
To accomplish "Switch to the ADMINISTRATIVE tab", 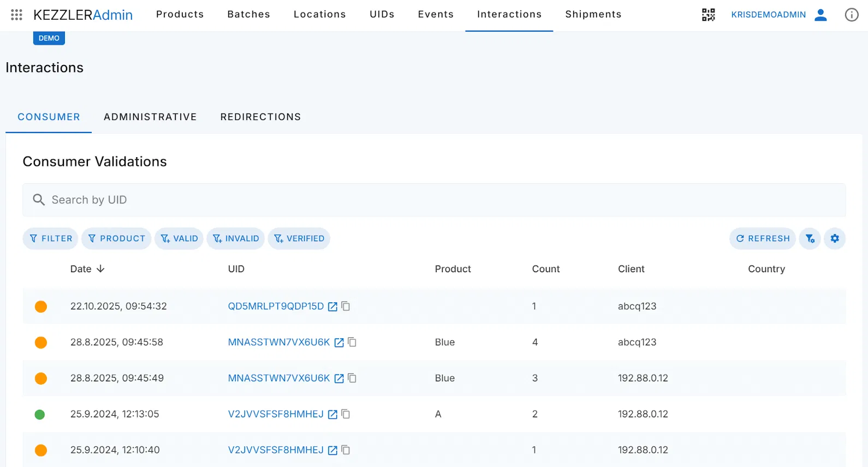I will 150,117.
